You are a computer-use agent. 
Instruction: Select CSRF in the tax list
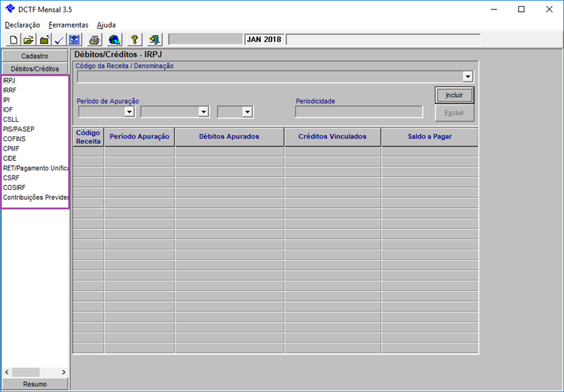tap(11, 178)
